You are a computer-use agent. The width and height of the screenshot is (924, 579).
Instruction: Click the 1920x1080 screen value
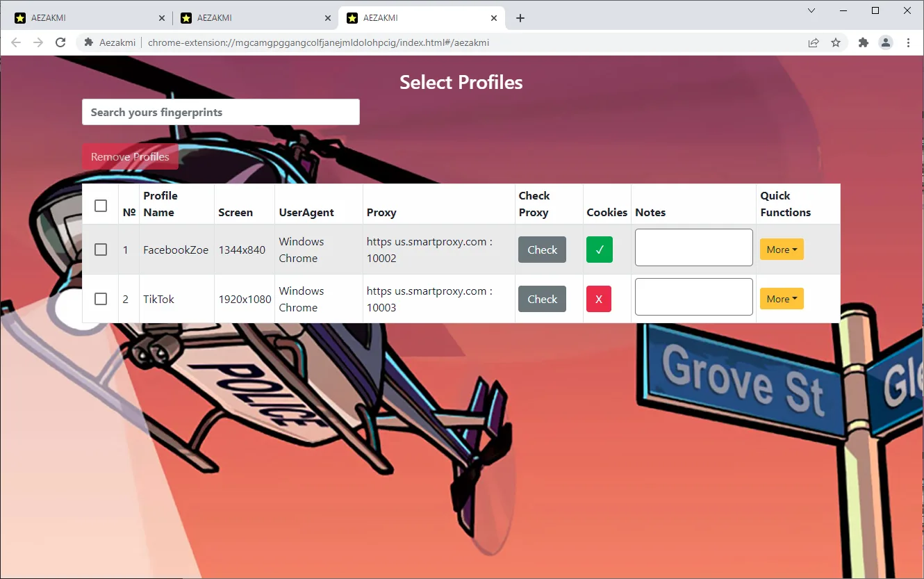click(245, 299)
